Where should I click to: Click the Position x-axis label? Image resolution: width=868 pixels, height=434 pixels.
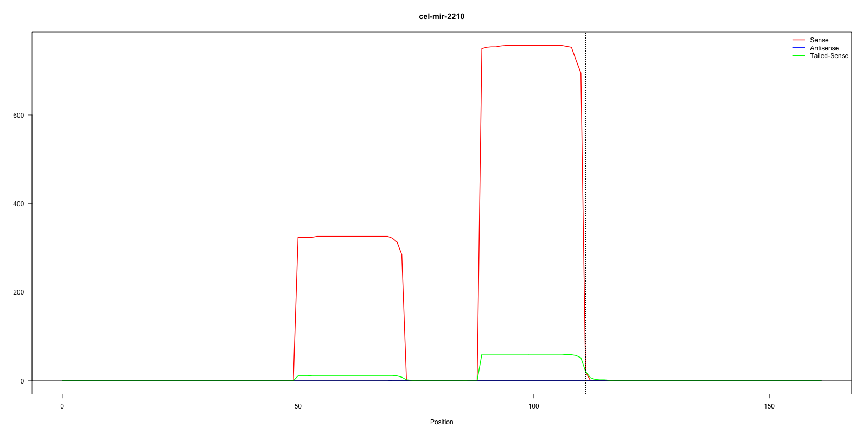coord(441,422)
